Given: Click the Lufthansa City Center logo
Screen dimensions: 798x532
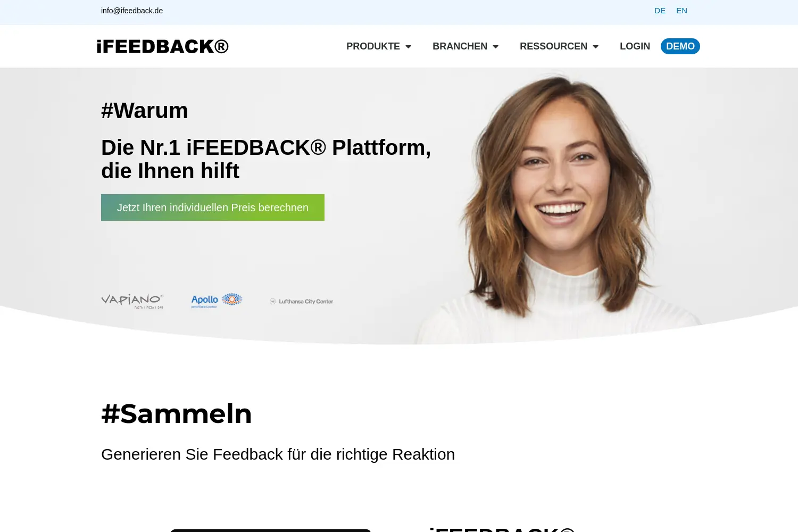Looking at the screenshot, I should pos(302,301).
